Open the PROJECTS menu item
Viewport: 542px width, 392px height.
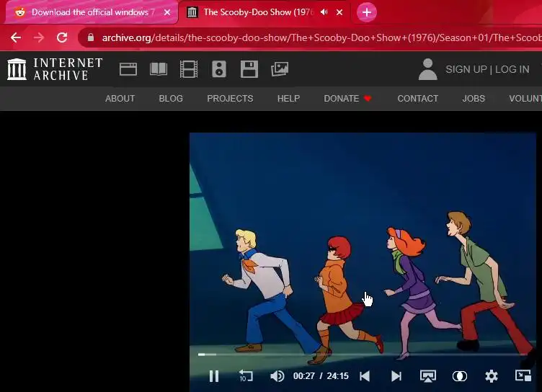[x=230, y=99]
